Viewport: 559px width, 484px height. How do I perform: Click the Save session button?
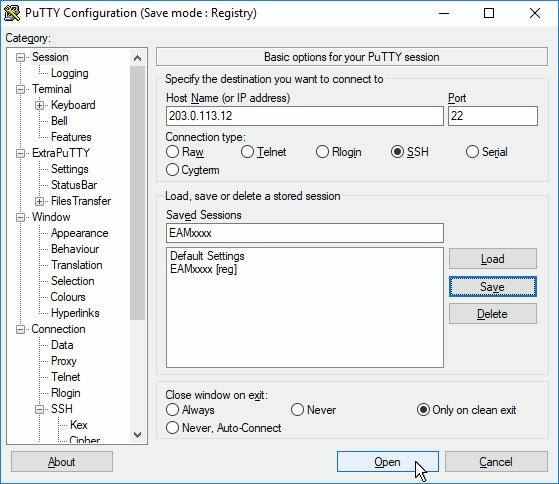point(493,287)
